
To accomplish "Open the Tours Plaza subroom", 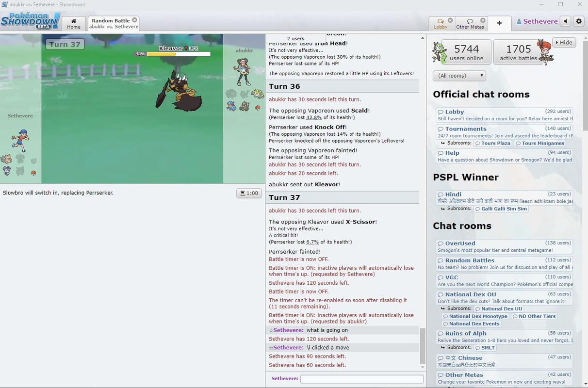I will (x=492, y=143).
